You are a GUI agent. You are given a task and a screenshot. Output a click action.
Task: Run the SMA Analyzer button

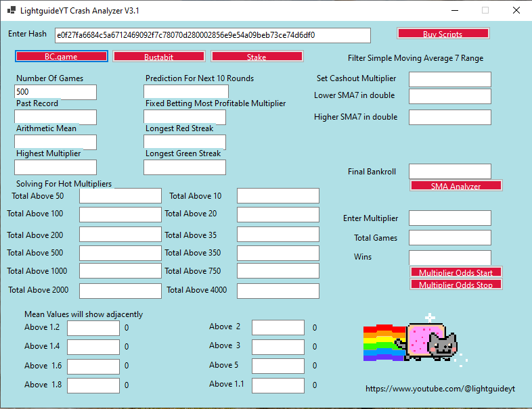(x=456, y=185)
